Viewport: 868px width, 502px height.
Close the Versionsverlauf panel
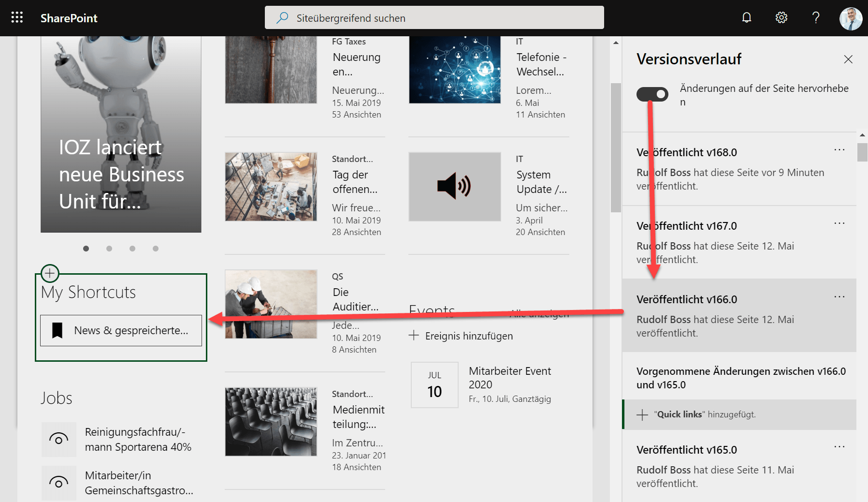pos(848,59)
